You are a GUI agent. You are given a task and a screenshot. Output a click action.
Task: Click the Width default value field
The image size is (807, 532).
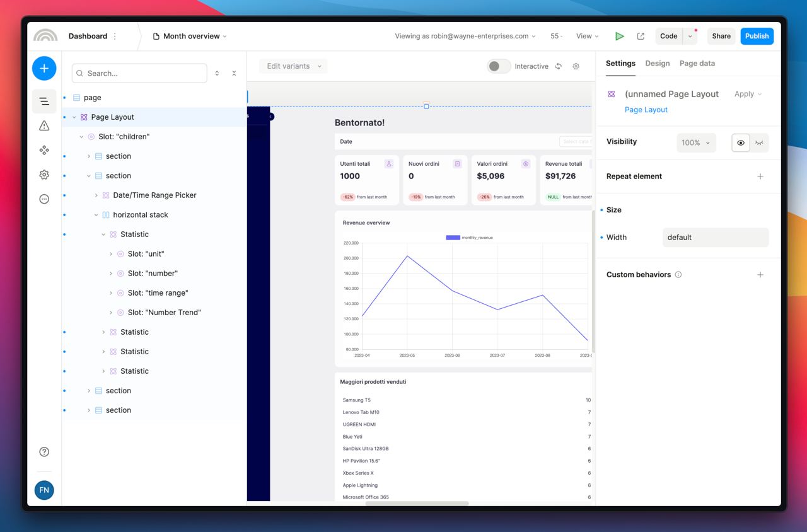click(x=716, y=238)
